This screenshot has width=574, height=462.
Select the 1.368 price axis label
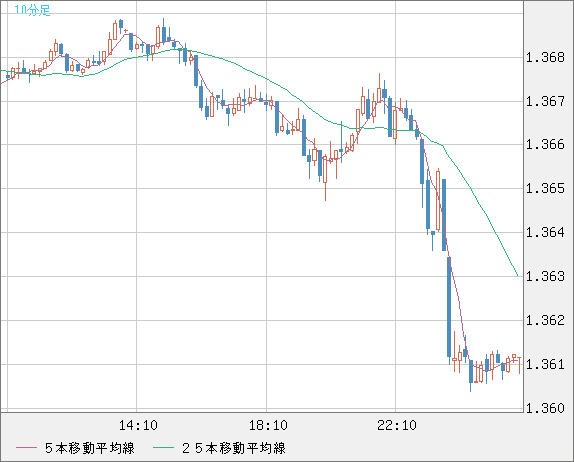[545, 57]
